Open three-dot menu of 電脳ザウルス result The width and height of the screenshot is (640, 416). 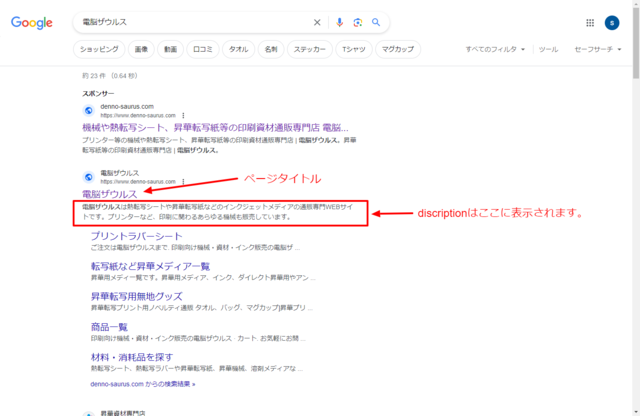[x=183, y=182]
